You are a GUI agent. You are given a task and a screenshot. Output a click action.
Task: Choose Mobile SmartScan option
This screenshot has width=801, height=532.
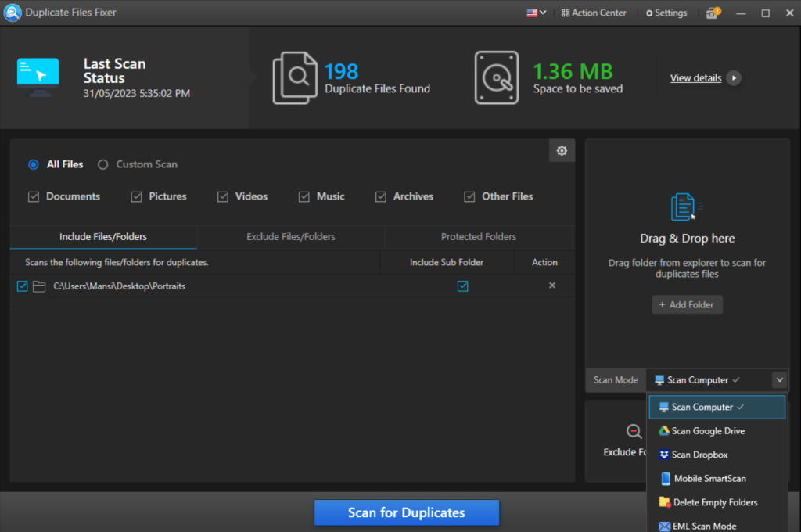pyautogui.click(x=717, y=479)
